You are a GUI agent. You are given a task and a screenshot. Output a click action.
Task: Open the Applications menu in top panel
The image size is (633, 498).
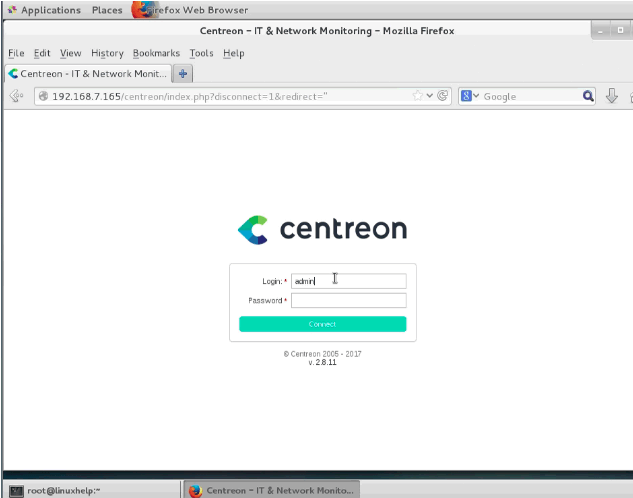coord(44,10)
